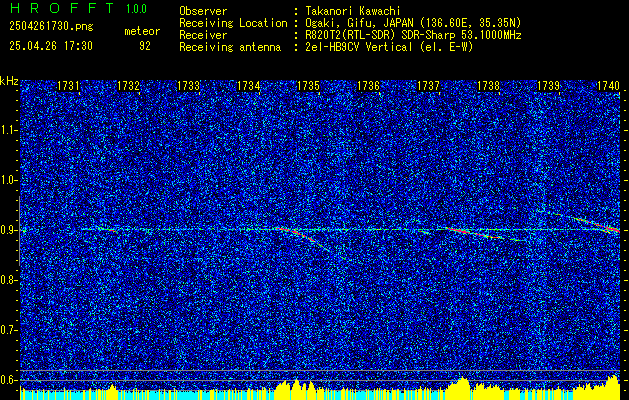Click the yellow power peak under 1735
This screenshot has height=400, width=629.
tap(296, 388)
